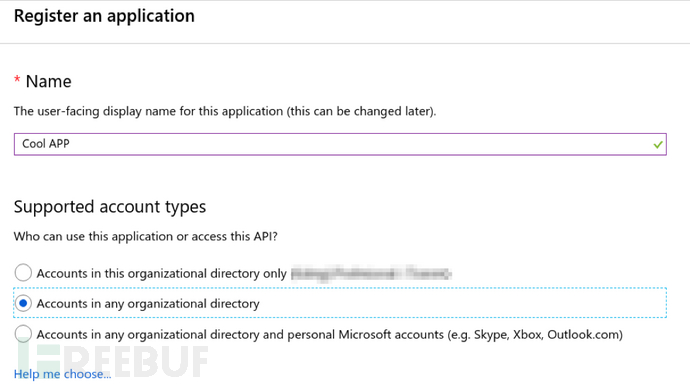
Task: Select the 'any organizational directory' radio button
Action: [x=23, y=303]
